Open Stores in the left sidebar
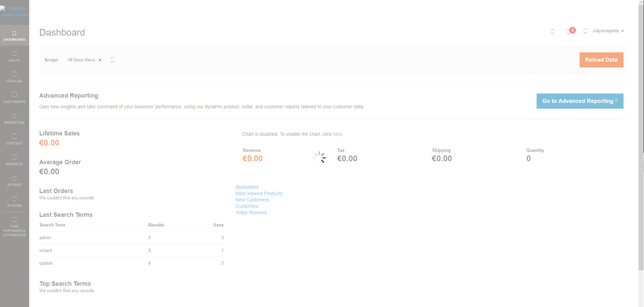Screen dimensions: 644x307 (14, 181)
